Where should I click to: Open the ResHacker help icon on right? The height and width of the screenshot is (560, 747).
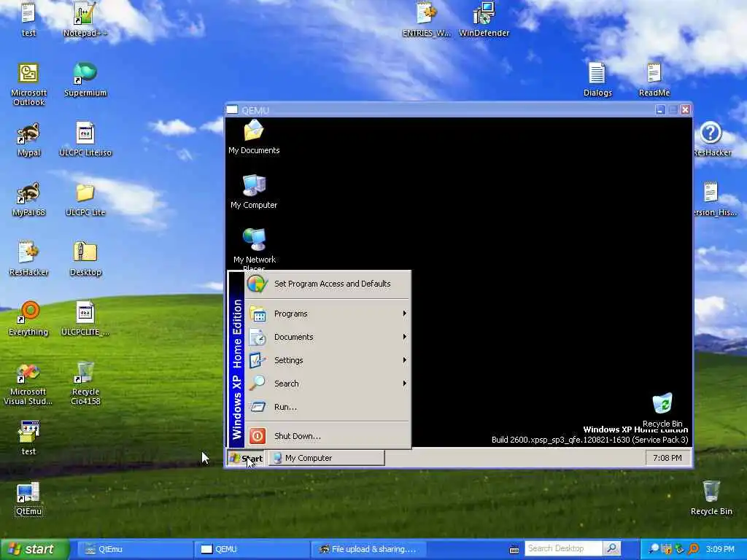coord(712,139)
